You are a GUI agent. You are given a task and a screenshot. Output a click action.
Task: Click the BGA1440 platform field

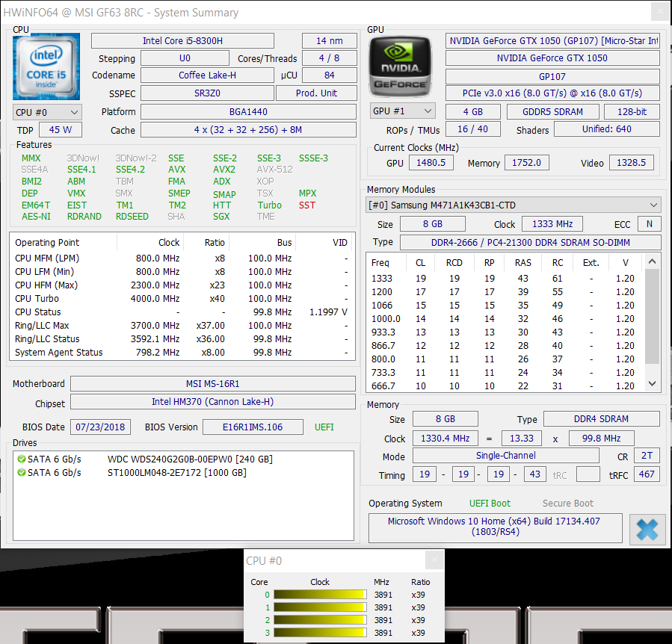249,112
